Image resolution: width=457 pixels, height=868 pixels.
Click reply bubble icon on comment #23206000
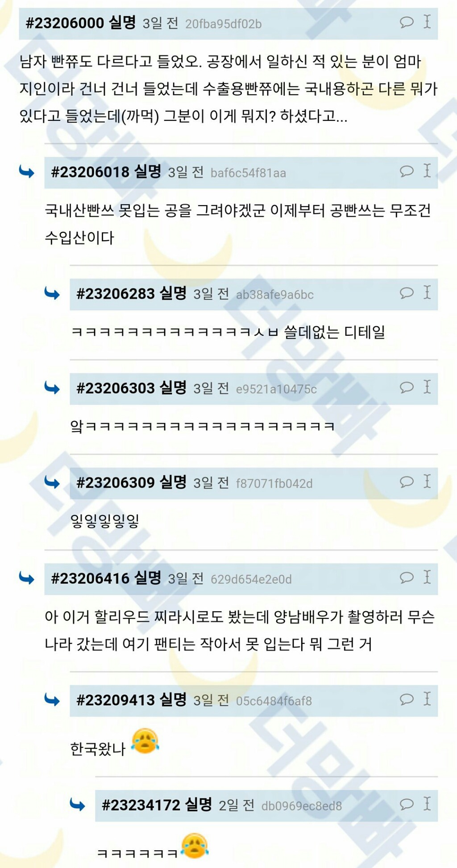coord(407,22)
